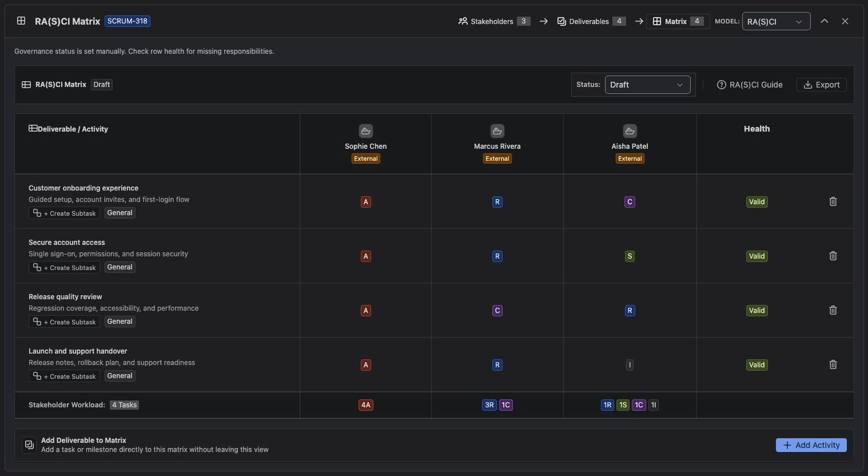868x476 pixels.
Task: Delete the Release quality review row
Action: 833,310
